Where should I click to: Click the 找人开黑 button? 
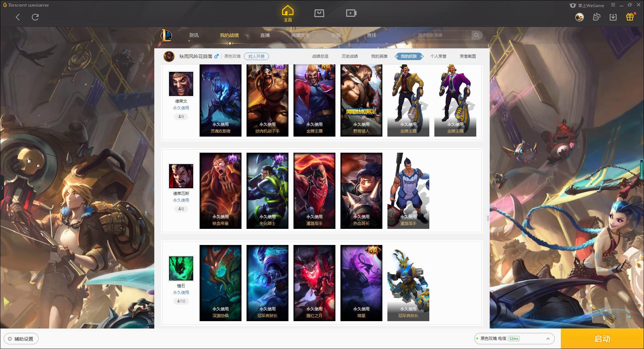coord(256,56)
